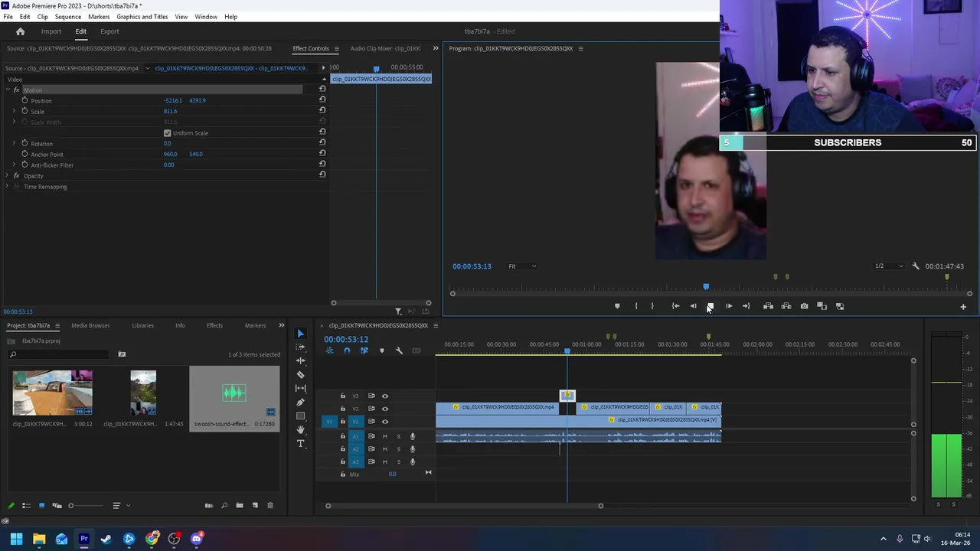Open the Export workspace
980x551 pixels.
[x=109, y=31]
